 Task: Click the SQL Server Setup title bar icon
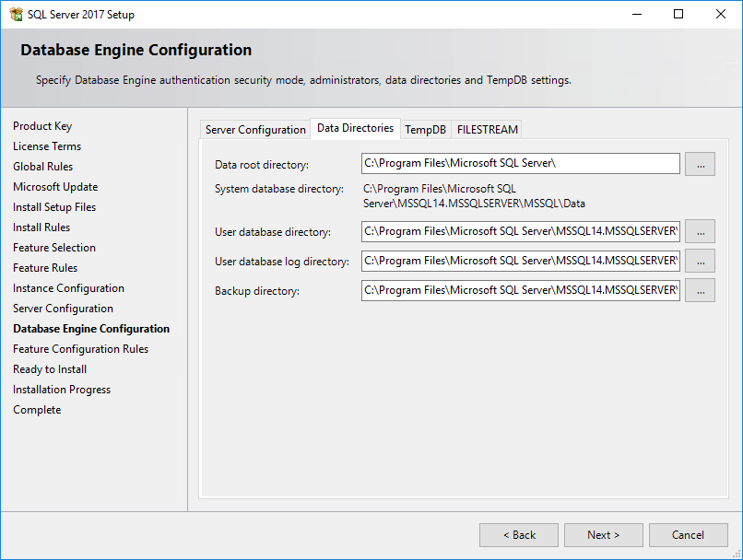(x=16, y=14)
